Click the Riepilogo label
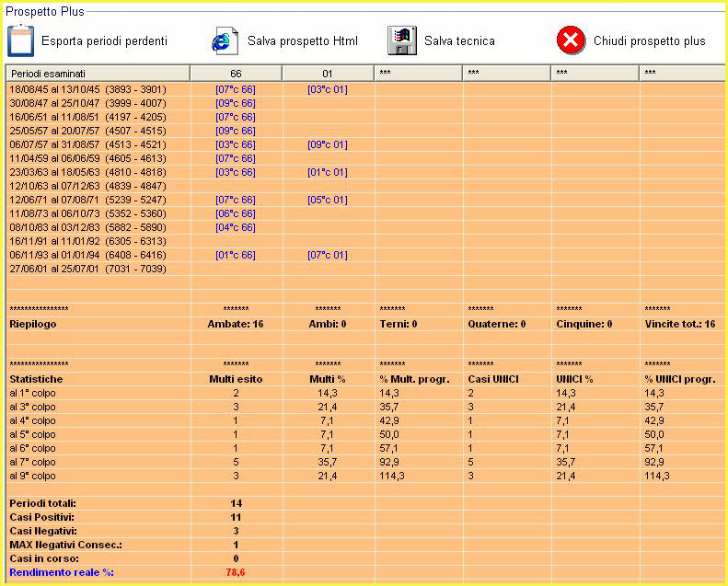 [x=33, y=325]
